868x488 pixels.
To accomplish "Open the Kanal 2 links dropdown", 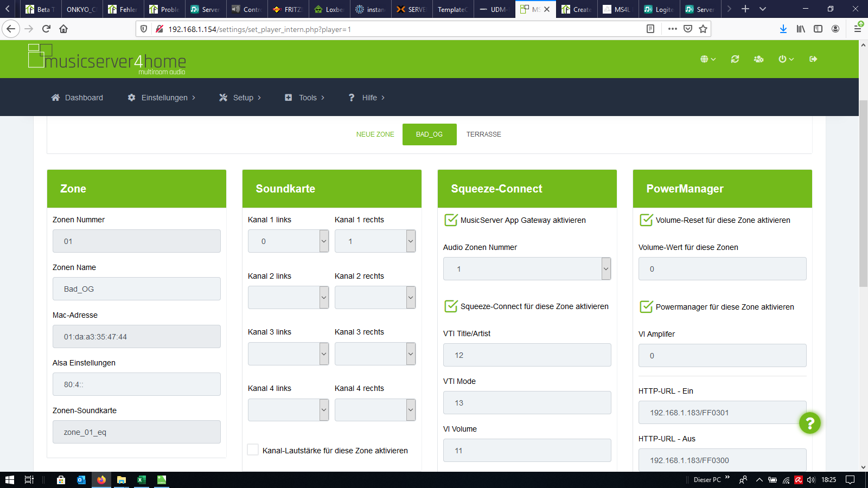I will [289, 298].
